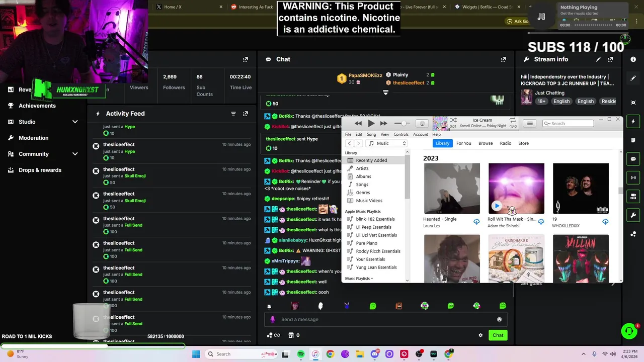This screenshot has width=644, height=362.
Task: Edit Stream info with the pencil icon
Action: (x=598, y=59)
